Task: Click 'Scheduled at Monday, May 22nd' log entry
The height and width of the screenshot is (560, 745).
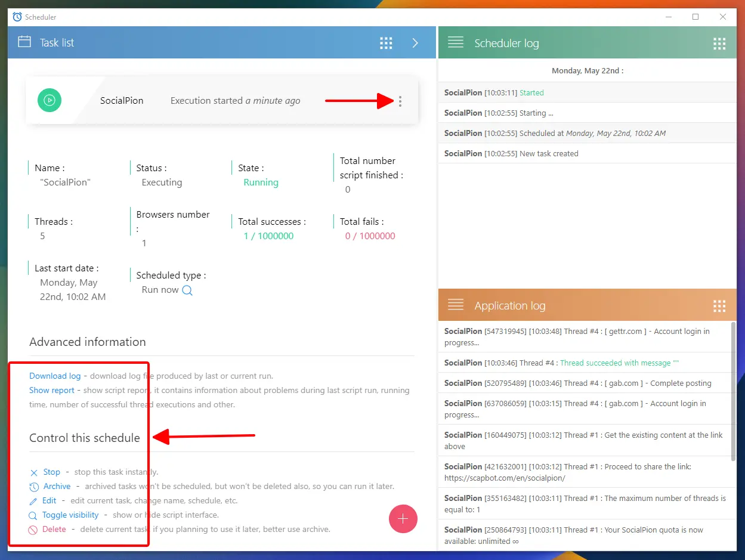Action: [x=587, y=133]
